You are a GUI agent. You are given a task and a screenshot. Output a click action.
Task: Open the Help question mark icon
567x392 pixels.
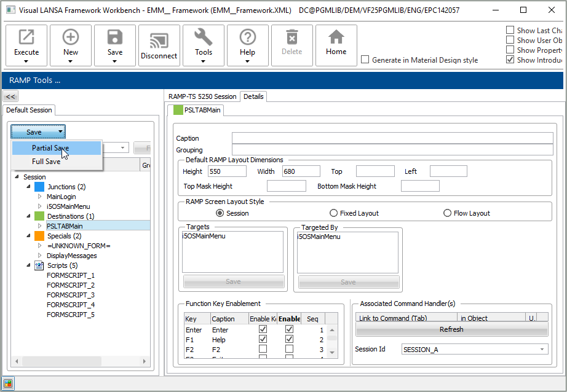point(247,38)
